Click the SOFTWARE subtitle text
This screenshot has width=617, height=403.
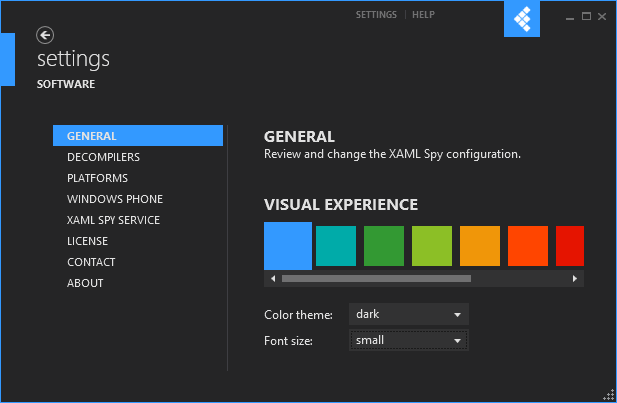(66, 84)
